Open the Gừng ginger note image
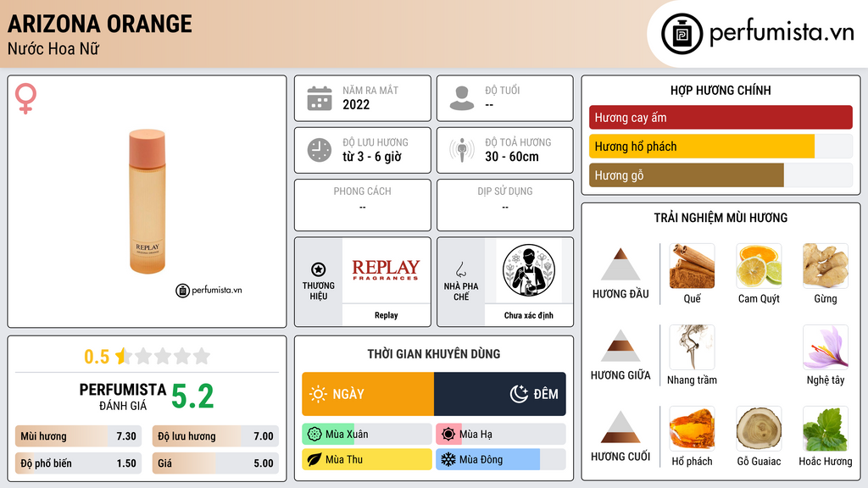The height and width of the screenshot is (488, 868). [826, 266]
